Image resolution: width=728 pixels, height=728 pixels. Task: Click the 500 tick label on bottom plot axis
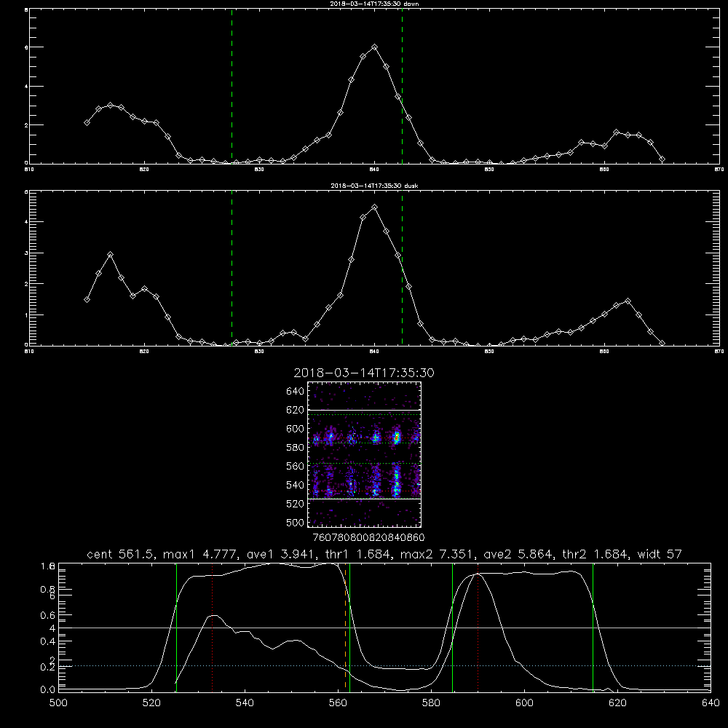(58, 703)
